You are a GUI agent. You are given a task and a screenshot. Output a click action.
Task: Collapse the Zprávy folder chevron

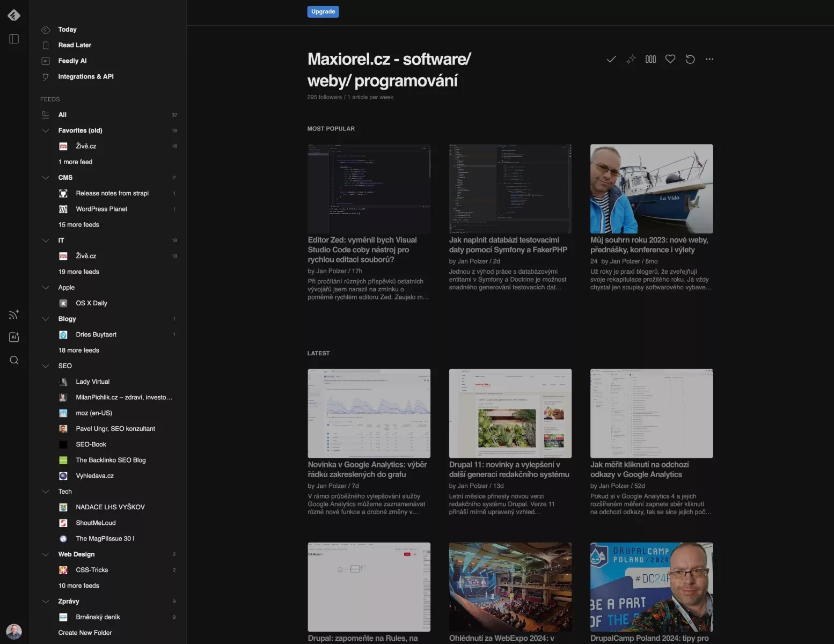tap(46, 602)
